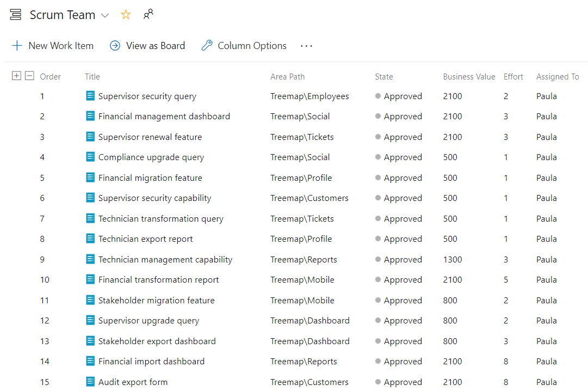Sort by the Area Path column header

(287, 77)
